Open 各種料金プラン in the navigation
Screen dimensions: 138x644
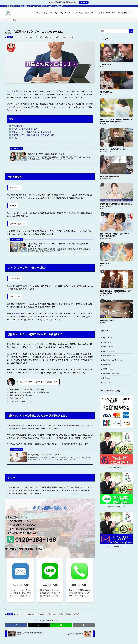(x=65, y=13)
